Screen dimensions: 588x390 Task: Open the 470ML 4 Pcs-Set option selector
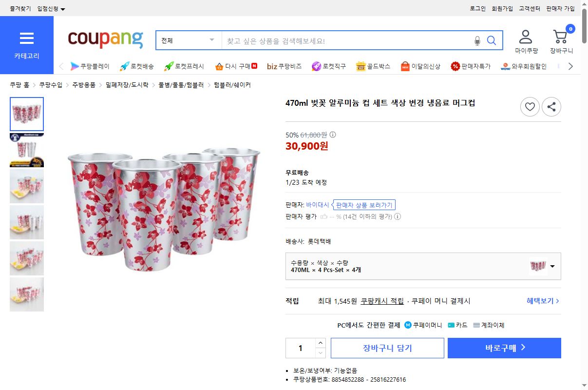point(423,266)
